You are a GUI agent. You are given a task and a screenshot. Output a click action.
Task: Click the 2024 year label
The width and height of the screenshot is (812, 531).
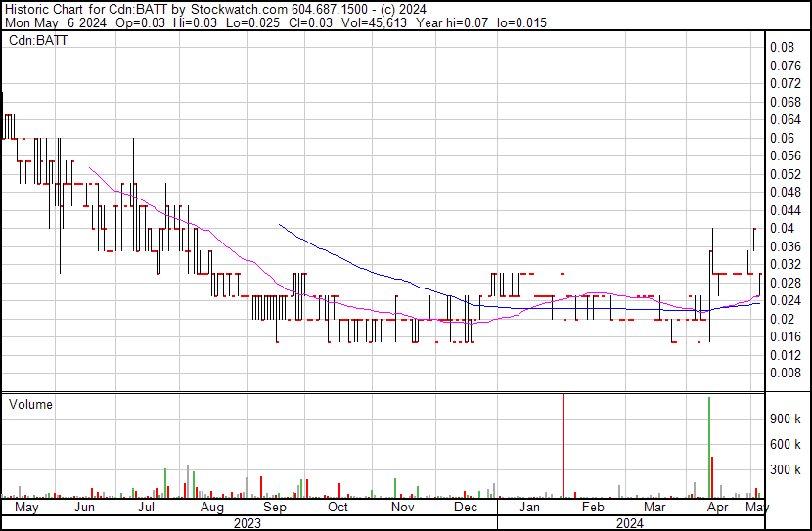point(630,523)
